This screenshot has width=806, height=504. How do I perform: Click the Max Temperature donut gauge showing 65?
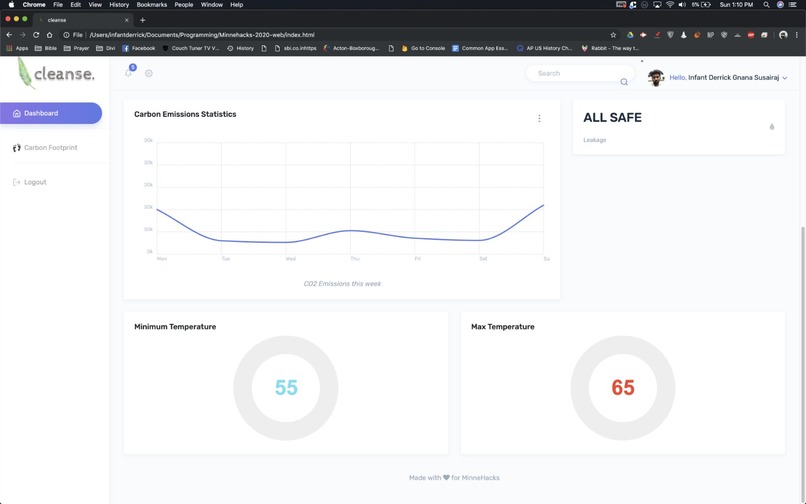pyautogui.click(x=622, y=388)
